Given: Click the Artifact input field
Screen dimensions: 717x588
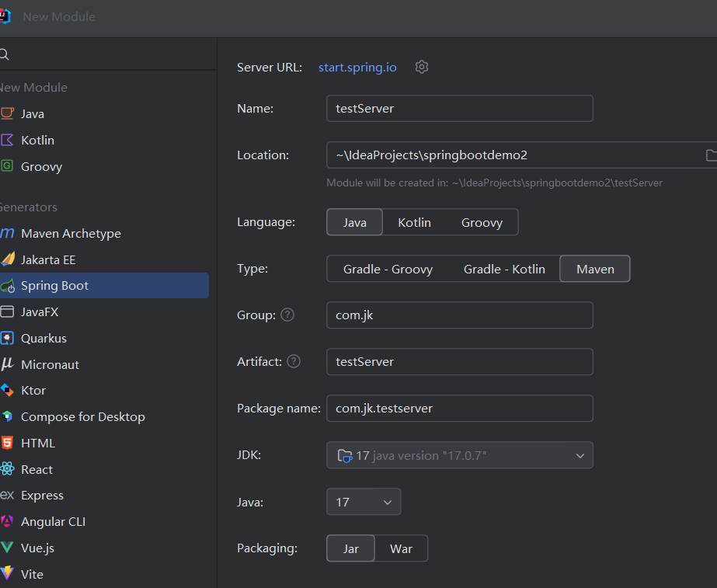Looking at the screenshot, I should pyautogui.click(x=460, y=362).
